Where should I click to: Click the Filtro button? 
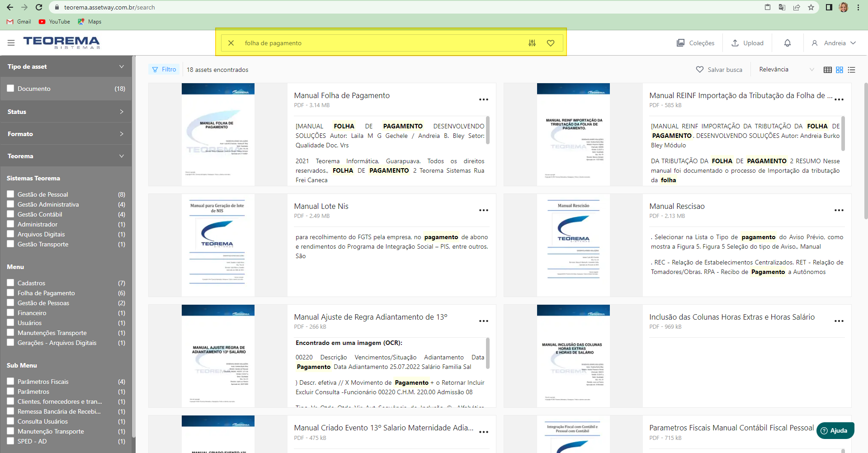(x=164, y=69)
